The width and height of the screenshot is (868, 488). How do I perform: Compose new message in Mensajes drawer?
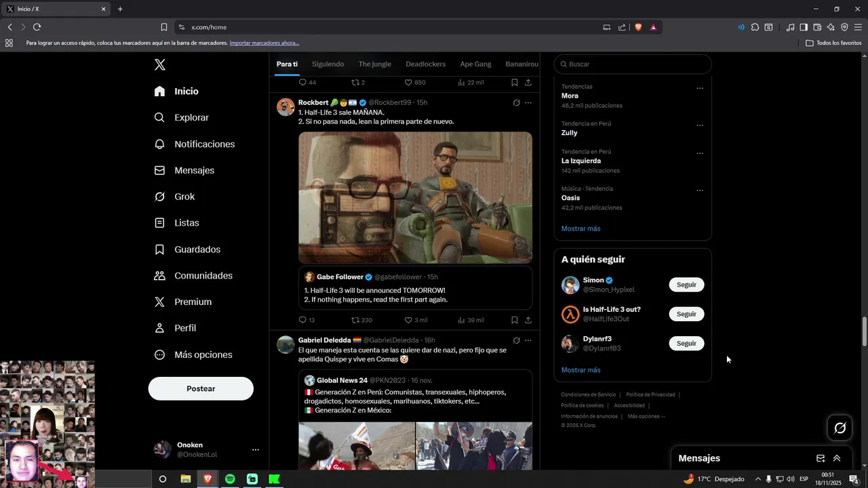(x=821, y=458)
